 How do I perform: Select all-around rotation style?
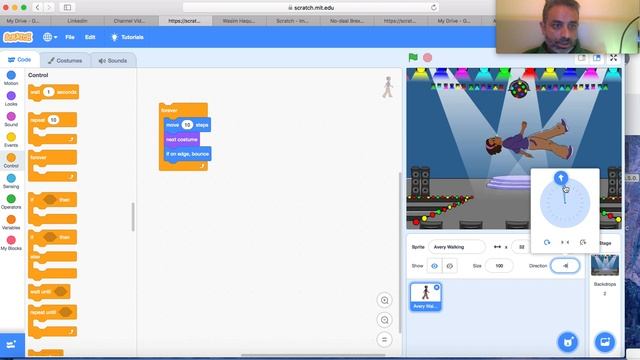click(547, 242)
